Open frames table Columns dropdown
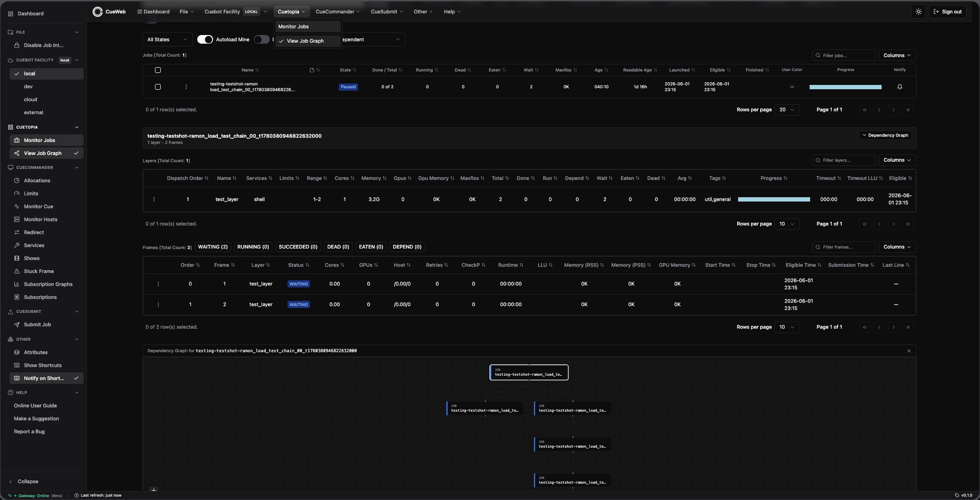The image size is (980, 500). (x=897, y=247)
